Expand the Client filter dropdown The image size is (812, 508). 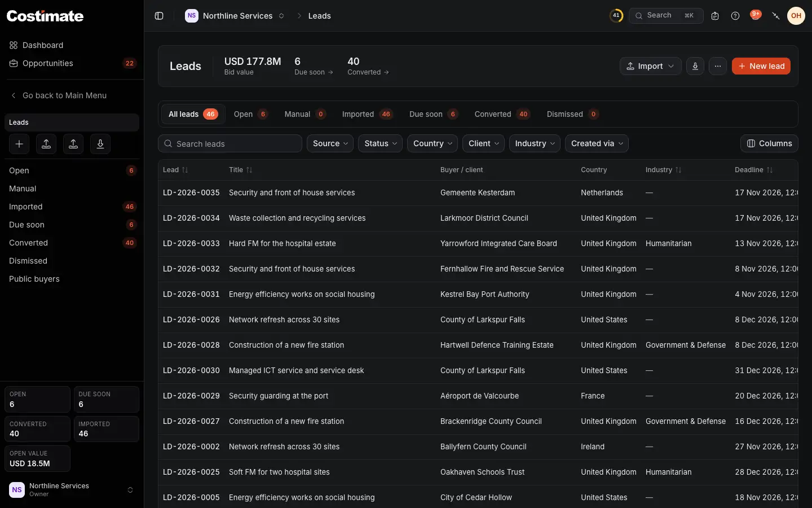tap(483, 143)
